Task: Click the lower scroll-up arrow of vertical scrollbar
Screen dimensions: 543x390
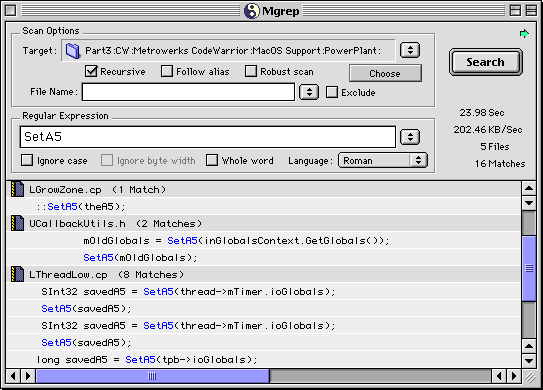Action: click(x=529, y=346)
